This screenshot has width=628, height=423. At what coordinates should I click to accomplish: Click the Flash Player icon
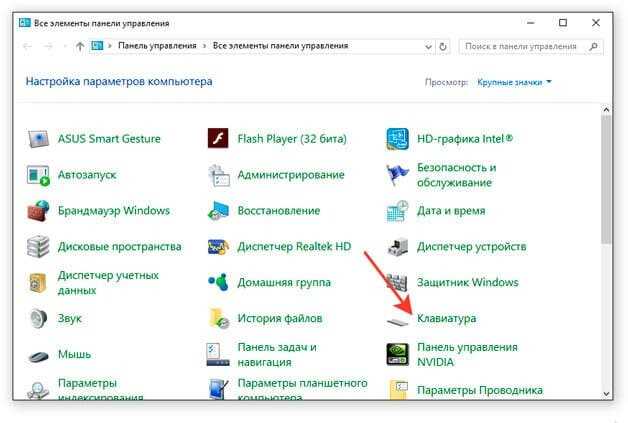point(218,139)
